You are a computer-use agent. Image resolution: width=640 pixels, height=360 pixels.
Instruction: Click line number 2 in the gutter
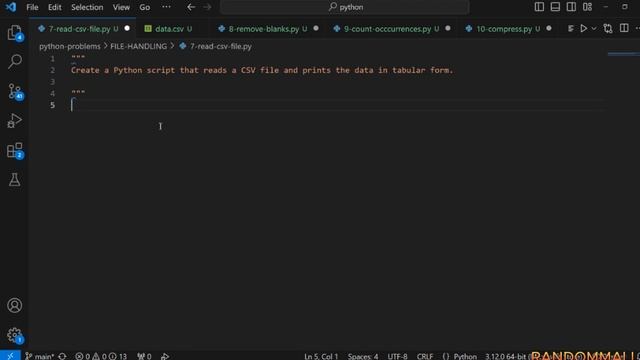[x=53, y=70]
